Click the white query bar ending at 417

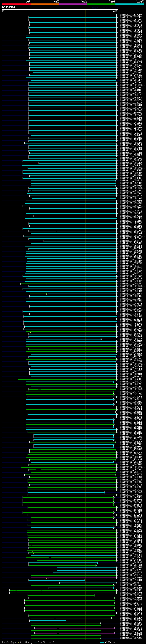tap(60, 9)
